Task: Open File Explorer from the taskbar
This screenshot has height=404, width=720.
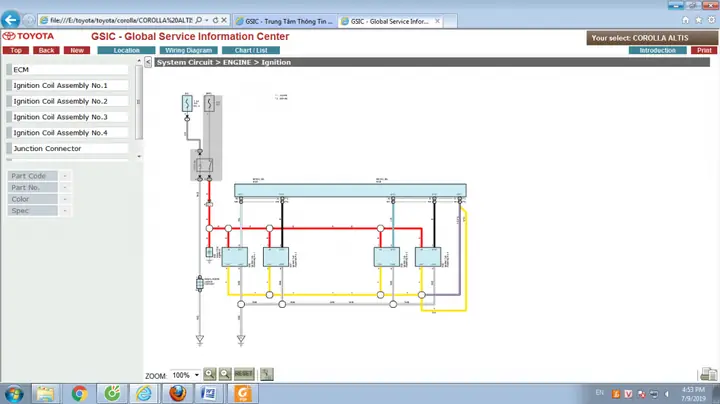Action: (45, 394)
